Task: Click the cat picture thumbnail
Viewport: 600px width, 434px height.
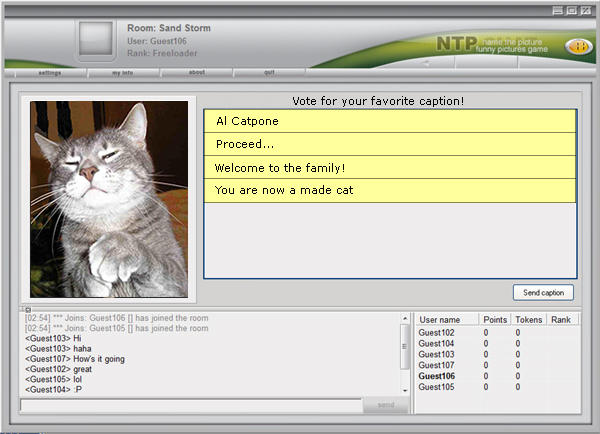Action: [x=109, y=199]
